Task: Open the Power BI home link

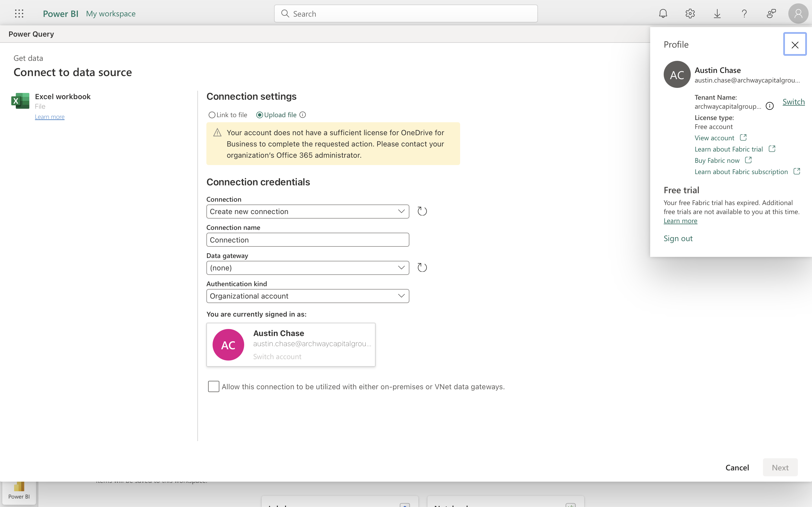Action: (60, 14)
